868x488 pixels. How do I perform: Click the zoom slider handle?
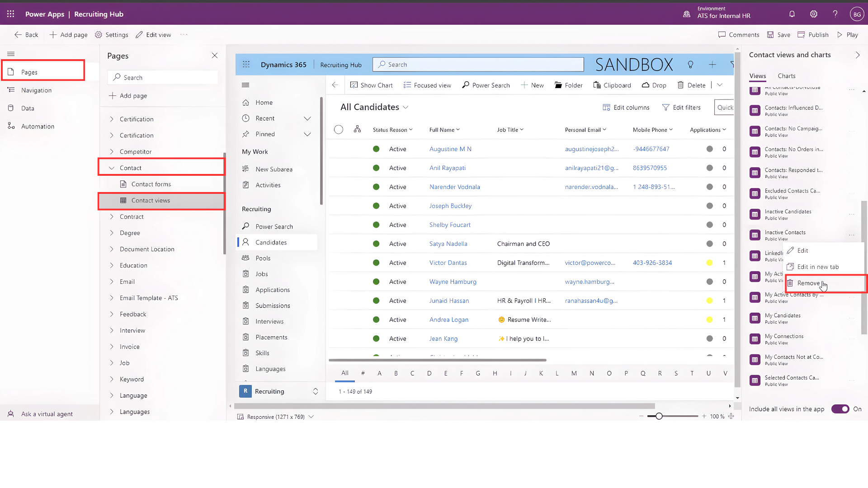tap(659, 416)
